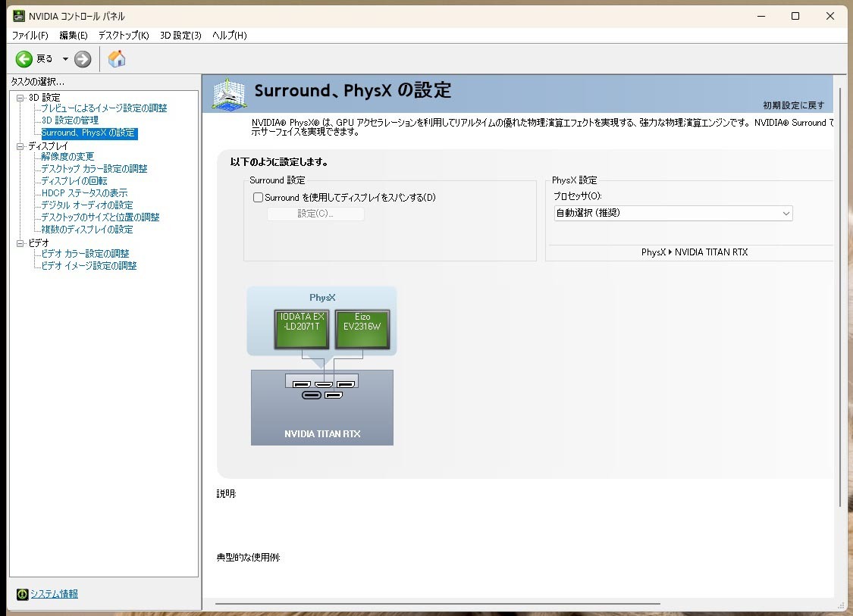Click PhysX ▸ NVIDIA TITAN RTX text
The image size is (853, 616).
tap(694, 252)
